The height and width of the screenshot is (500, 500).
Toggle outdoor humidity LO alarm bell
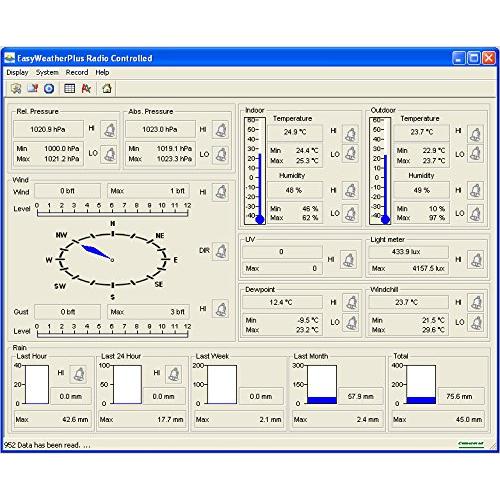(x=475, y=214)
